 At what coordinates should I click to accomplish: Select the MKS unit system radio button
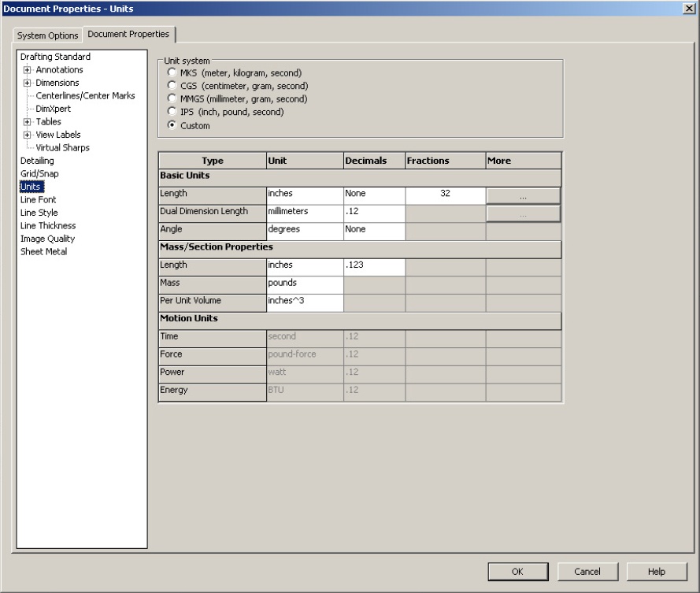point(172,72)
